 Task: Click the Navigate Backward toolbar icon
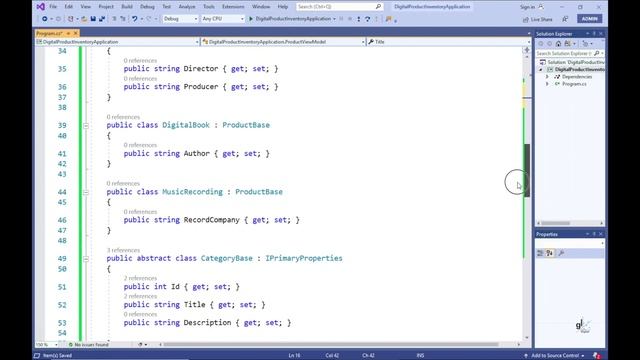coord(44,19)
